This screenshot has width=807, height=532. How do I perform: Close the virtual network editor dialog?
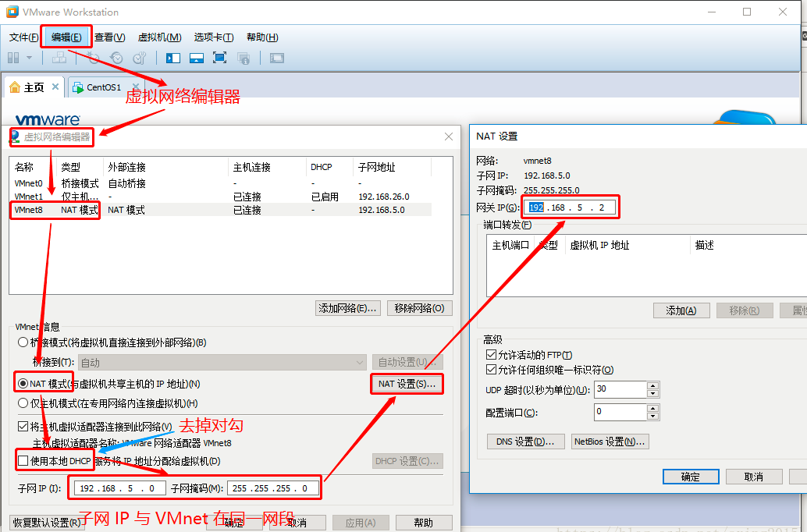tap(449, 137)
